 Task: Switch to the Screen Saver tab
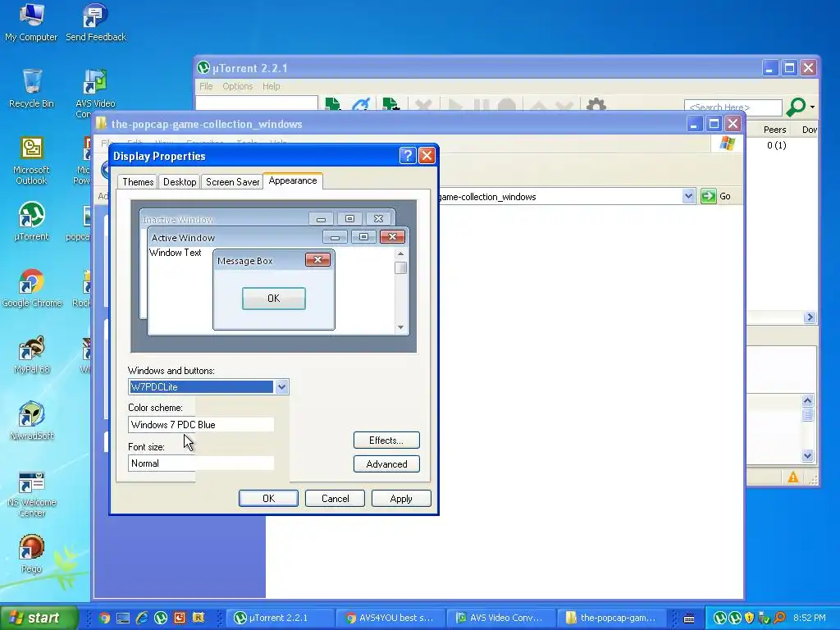(x=232, y=182)
